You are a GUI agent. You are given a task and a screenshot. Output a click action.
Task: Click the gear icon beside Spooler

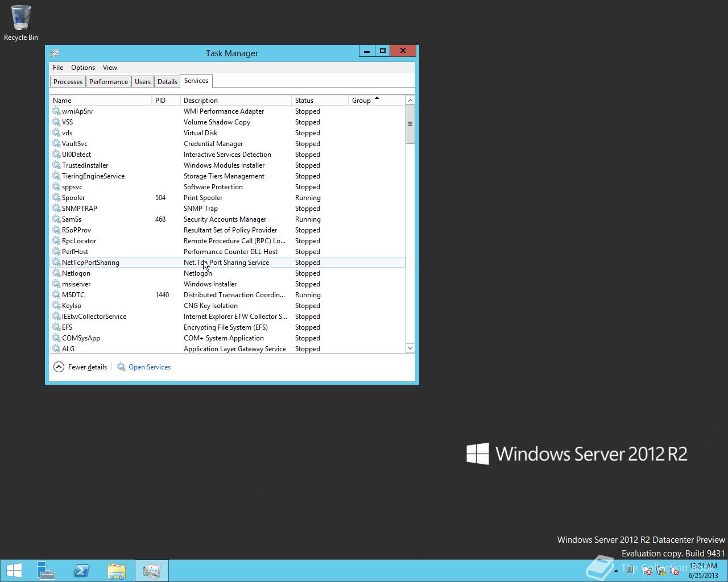tap(56, 198)
